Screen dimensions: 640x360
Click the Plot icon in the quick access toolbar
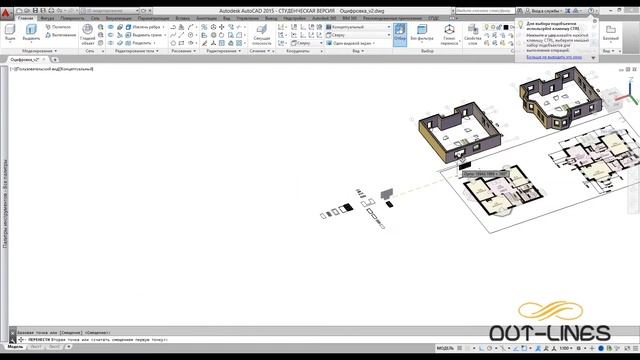click(x=51, y=11)
